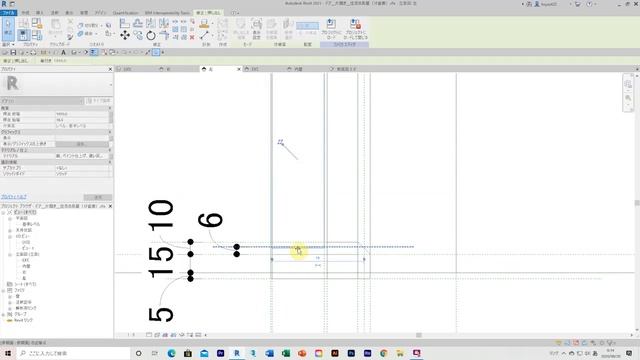Select the Offset tool in Modify panel
The height and width of the screenshot is (360, 640).
click(x=138, y=23)
